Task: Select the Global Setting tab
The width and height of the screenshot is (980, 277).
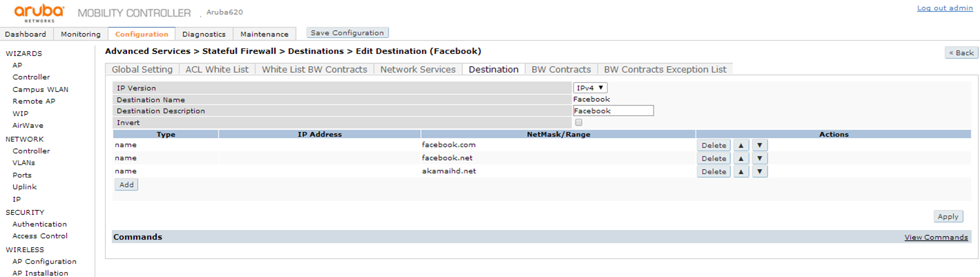Action: 142,69
